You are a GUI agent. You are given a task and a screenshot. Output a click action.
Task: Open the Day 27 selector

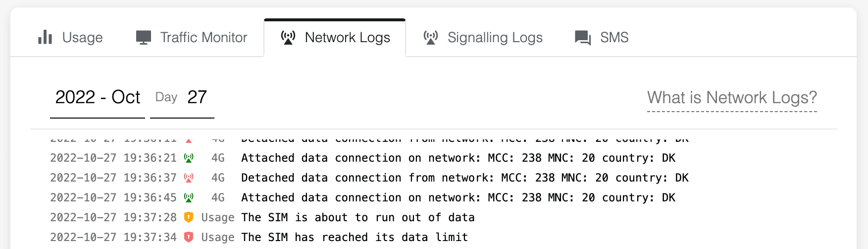[182, 97]
